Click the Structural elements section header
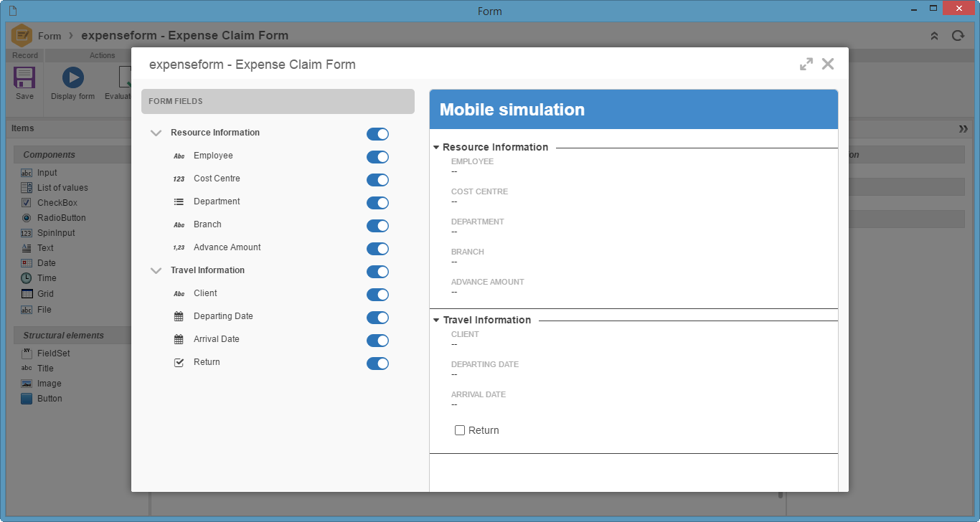This screenshot has width=980, height=522. click(72, 336)
